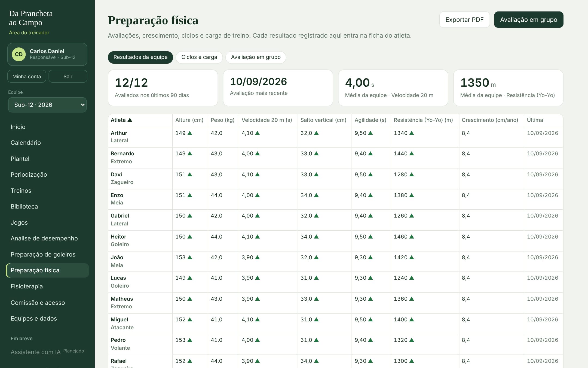Open Equipes e dados in sidebar
The image size is (588, 368).
(47, 318)
